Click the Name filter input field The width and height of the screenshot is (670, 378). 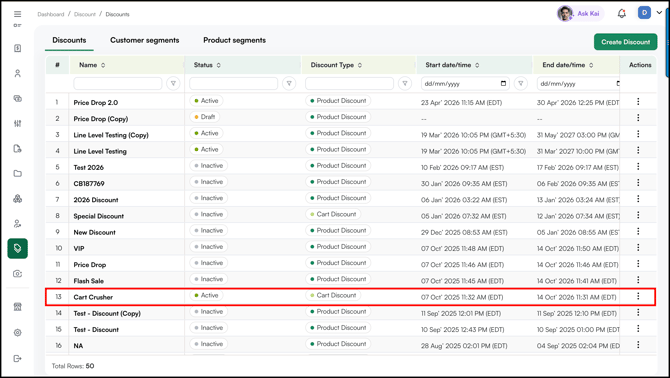[x=118, y=83]
